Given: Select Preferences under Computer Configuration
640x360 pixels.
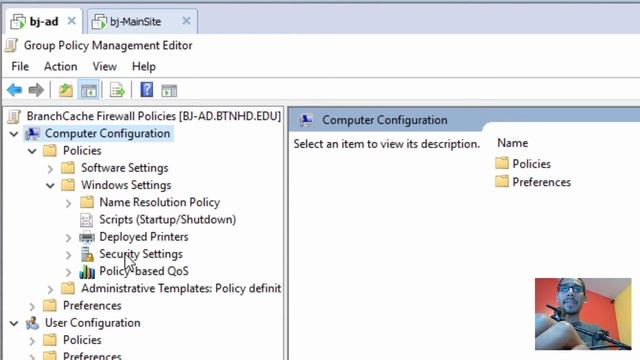Looking at the screenshot, I should click(x=92, y=306).
